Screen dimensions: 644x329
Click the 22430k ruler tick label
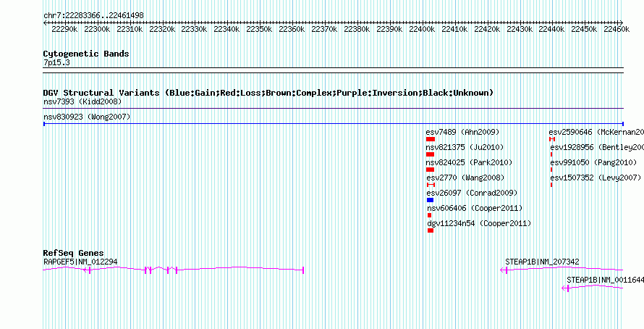[519, 29]
